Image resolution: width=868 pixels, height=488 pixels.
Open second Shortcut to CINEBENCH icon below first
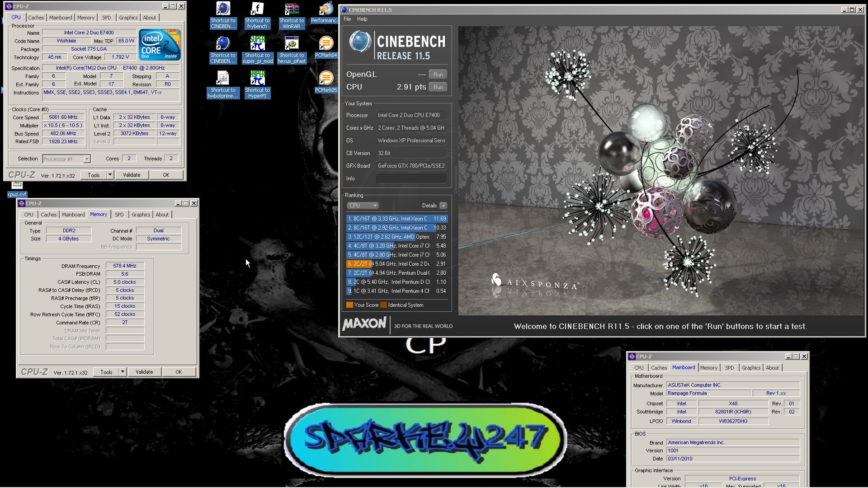[223, 50]
